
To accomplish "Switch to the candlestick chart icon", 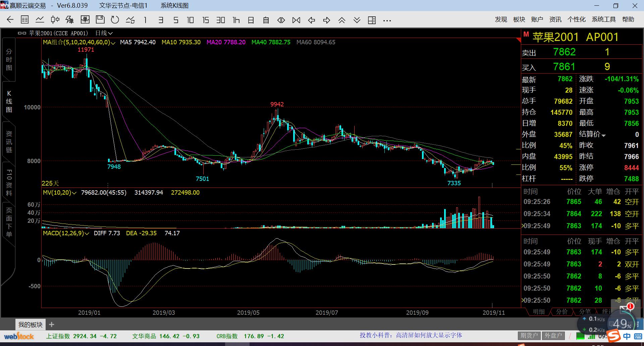I will [55, 20].
